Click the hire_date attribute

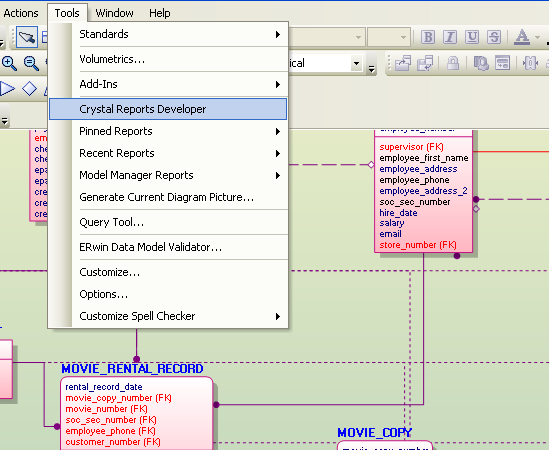(x=398, y=213)
